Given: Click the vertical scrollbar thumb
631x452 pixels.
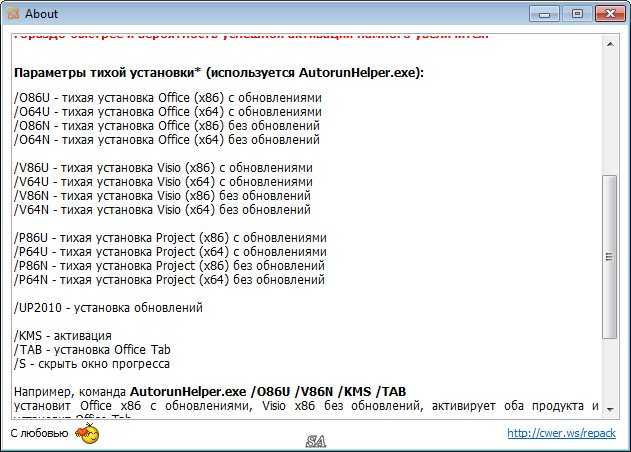Looking at the screenshot, I should coord(610,257).
